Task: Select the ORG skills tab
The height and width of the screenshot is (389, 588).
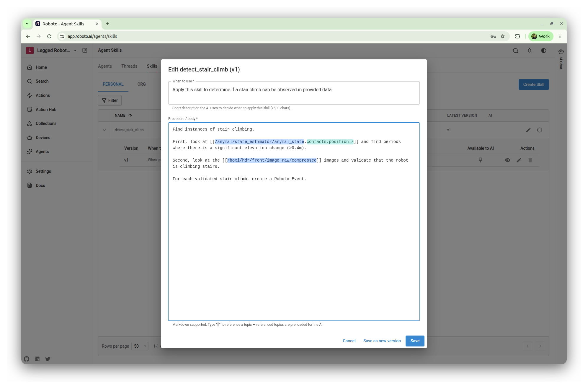Action: coord(142,84)
